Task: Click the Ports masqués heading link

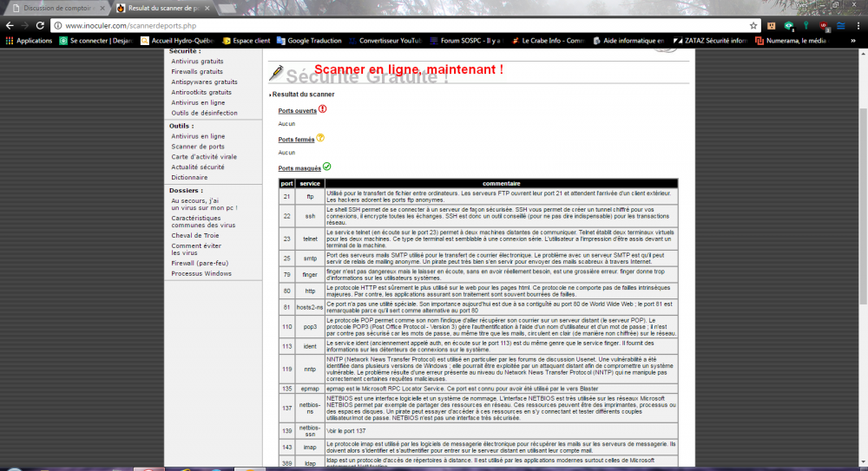Action: 299,168
